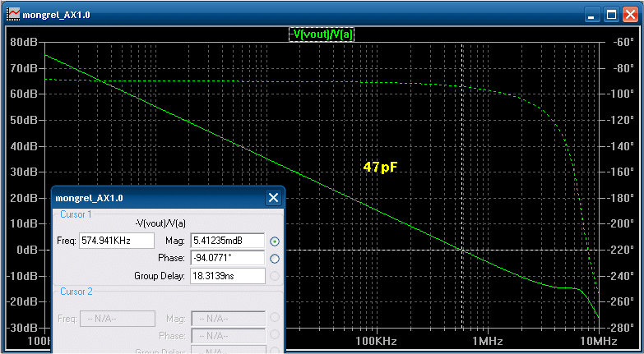Click the Cursor 2 Phase N/A field
Viewport: 644px width, 354px height.
[x=229, y=336]
